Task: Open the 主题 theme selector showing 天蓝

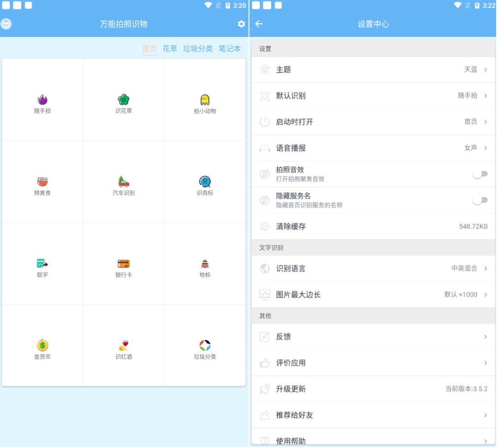Action: [x=372, y=70]
